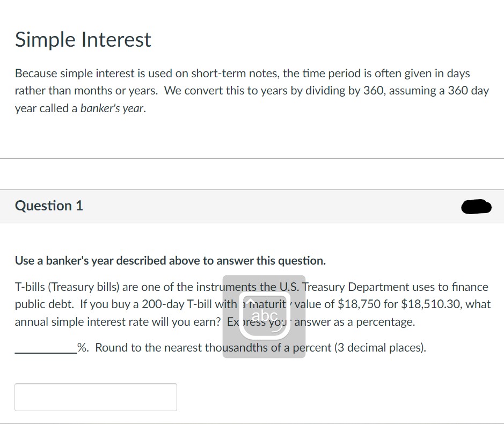The image size is (504, 424).
Task: Select the Question 1 tab header
Action: click(49, 206)
